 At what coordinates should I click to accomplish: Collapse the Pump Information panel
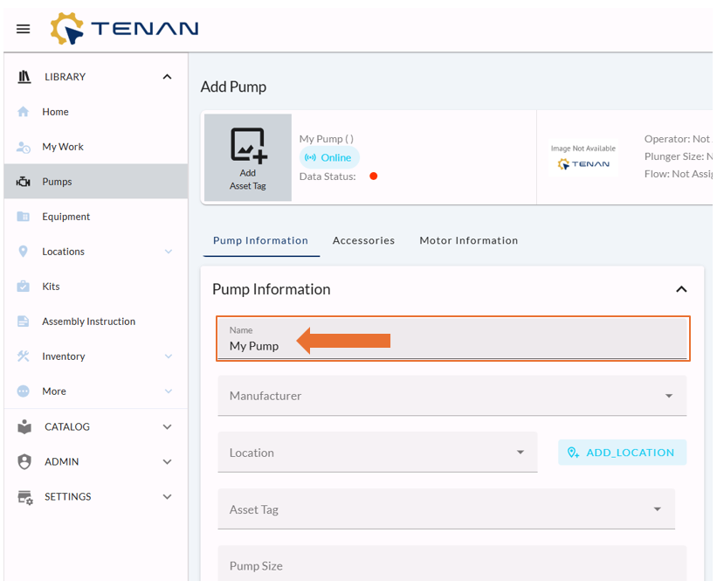click(681, 289)
